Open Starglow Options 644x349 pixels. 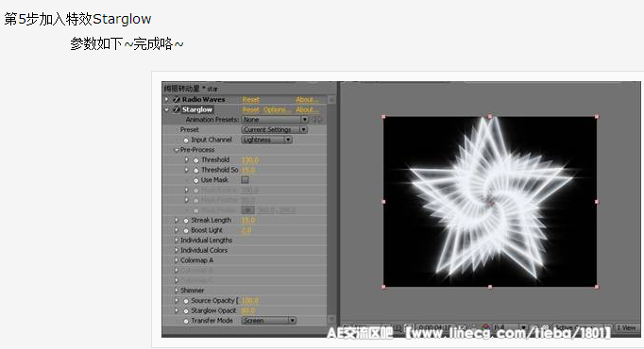coord(278,110)
